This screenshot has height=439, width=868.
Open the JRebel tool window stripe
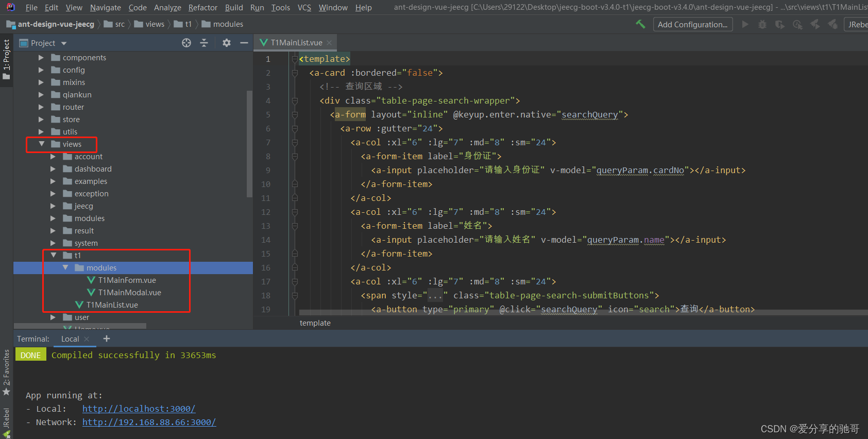pyautogui.click(x=6, y=423)
